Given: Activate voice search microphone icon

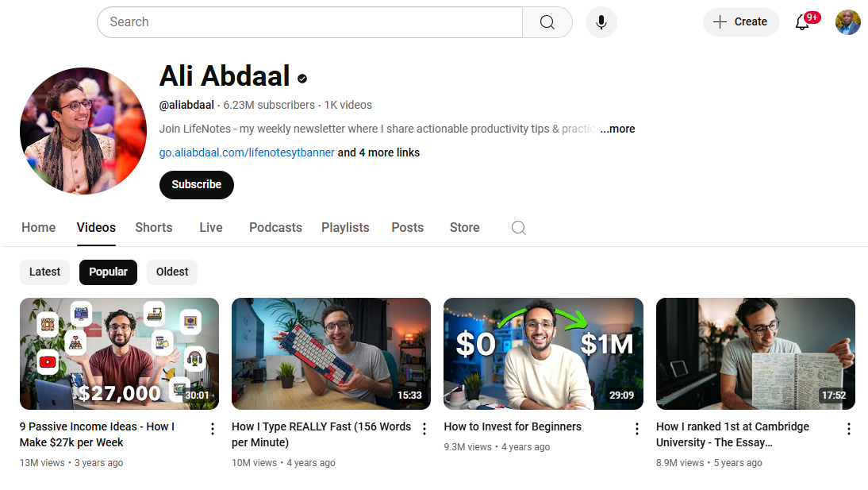Looking at the screenshot, I should coord(601,22).
